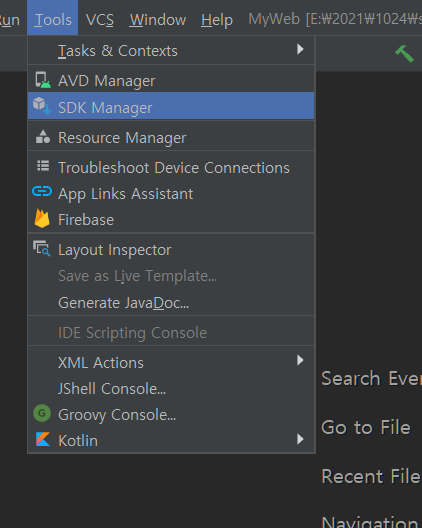This screenshot has height=528, width=422.
Task: Click the Resource Manager shapes icon
Action: click(43, 136)
